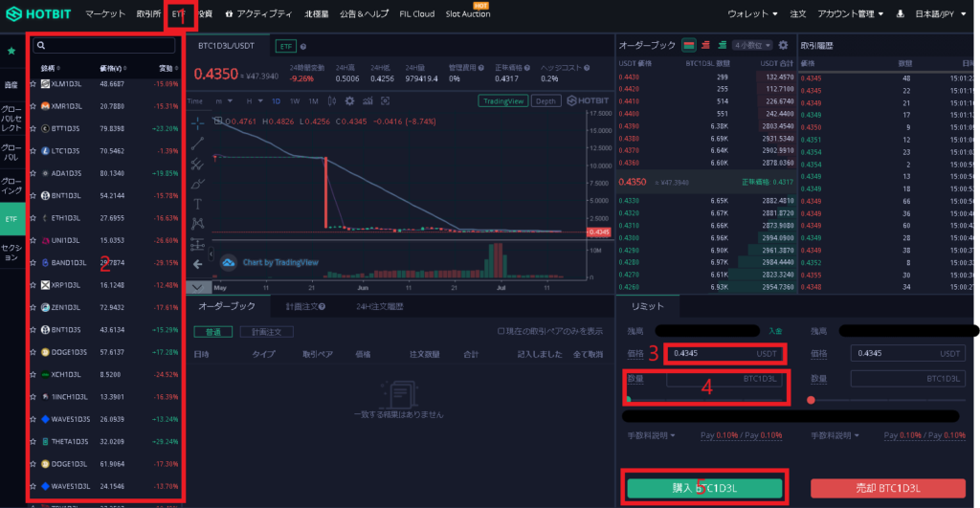Favorite the BTT1D3S pair star
Viewport: 980px width, 508px height.
[33, 129]
